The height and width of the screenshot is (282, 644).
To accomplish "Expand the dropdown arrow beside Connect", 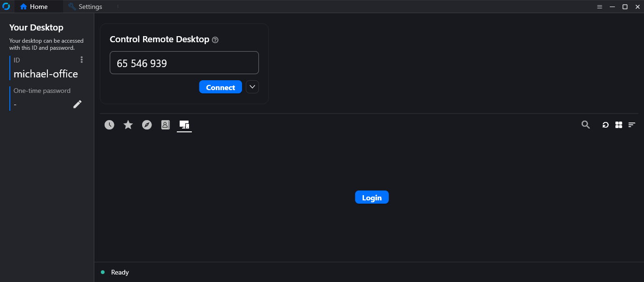I will [252, 87].
